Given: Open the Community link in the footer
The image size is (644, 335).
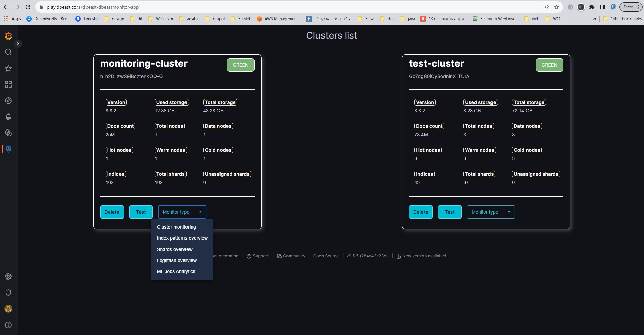Looking at the screenshot, I should [x=291, y=256].
